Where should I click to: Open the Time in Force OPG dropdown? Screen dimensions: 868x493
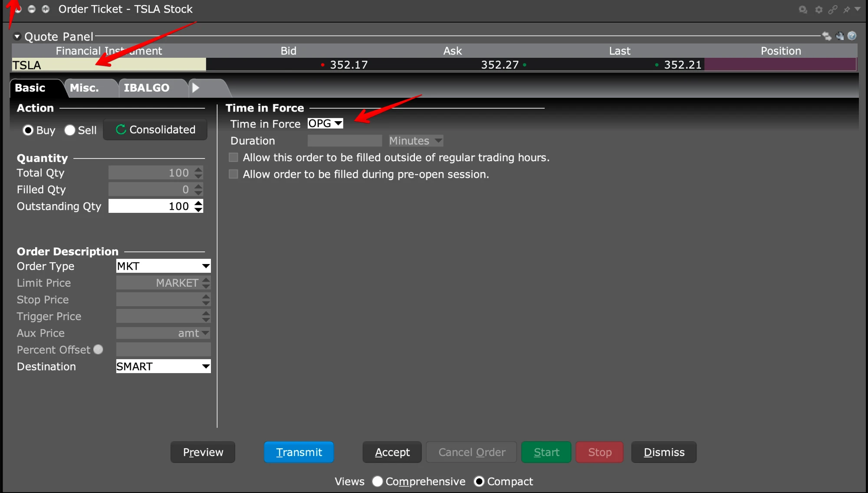click(325, 124)
